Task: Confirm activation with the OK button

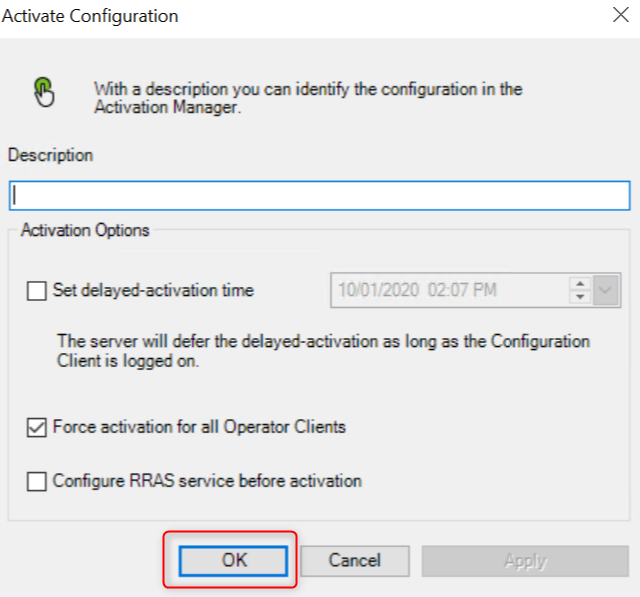Action: click(234, 560)
